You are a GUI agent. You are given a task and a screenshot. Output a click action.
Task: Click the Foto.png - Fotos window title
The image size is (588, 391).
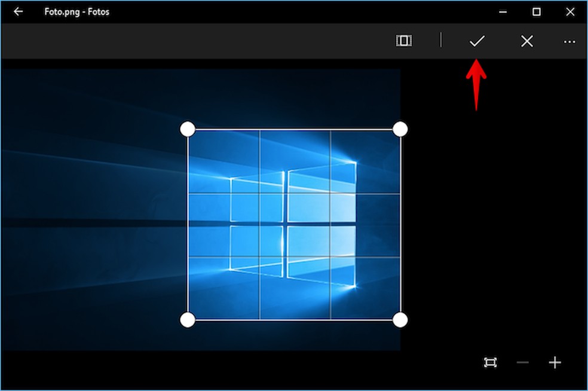[77, 12]
